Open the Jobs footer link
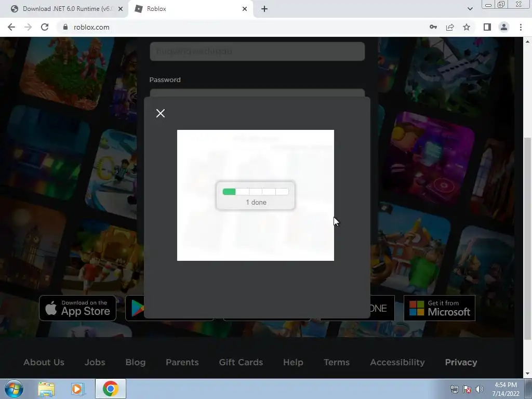The height and width of the screenshot is (399, 532). [x=95, y=362]
